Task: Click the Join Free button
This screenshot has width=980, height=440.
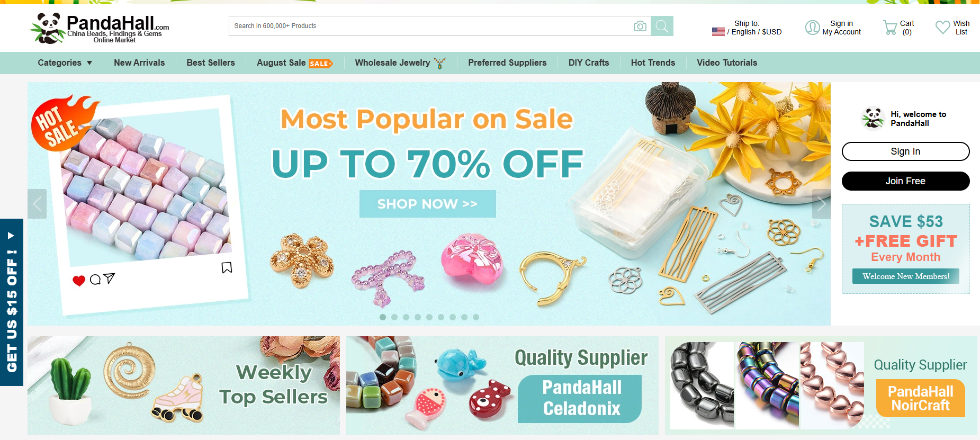Action: pyautogui.click(x=905, y=181)
